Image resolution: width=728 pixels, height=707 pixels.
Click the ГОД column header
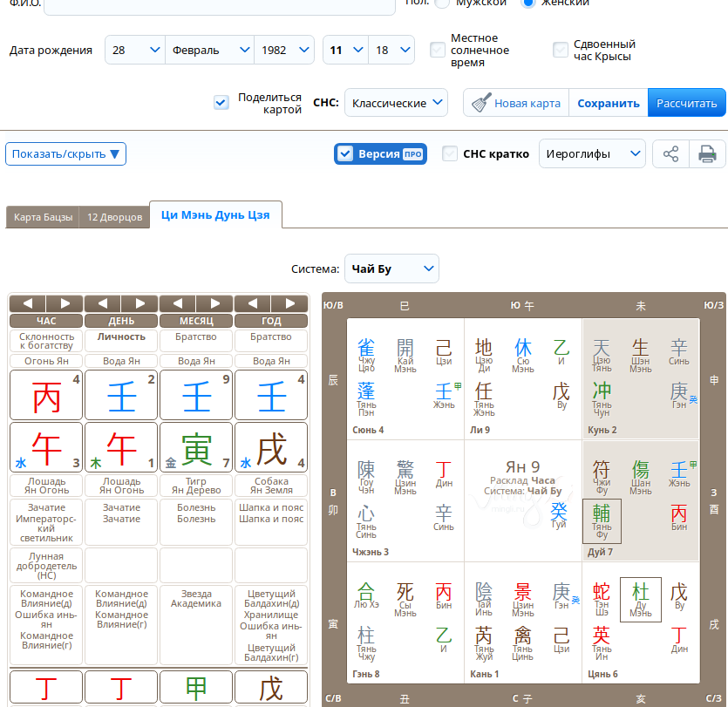pos(271,321)
